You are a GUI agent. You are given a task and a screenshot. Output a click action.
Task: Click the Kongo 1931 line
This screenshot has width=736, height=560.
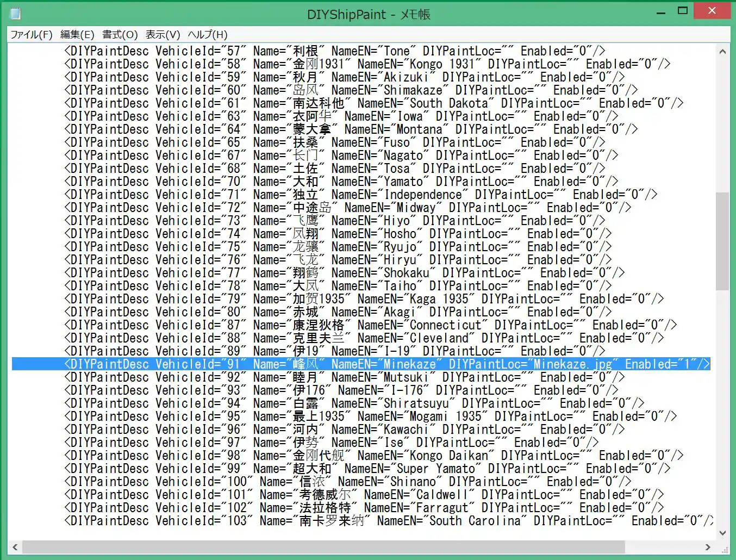(367, 64)
